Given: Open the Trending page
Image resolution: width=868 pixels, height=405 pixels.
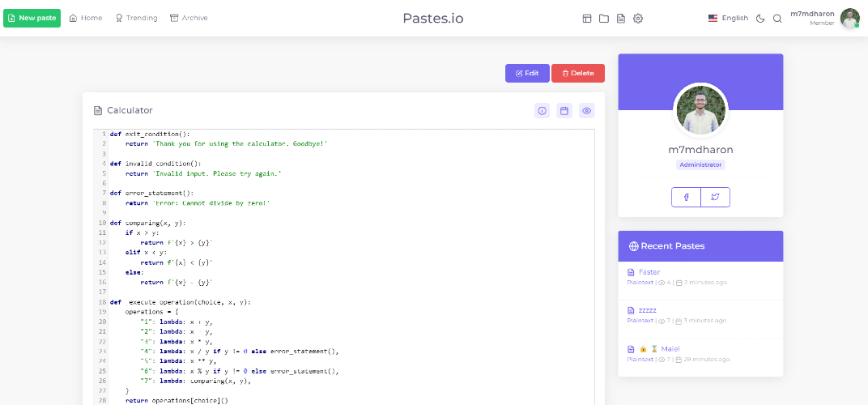Looking at the screenshot, I should tap(136, 19).
